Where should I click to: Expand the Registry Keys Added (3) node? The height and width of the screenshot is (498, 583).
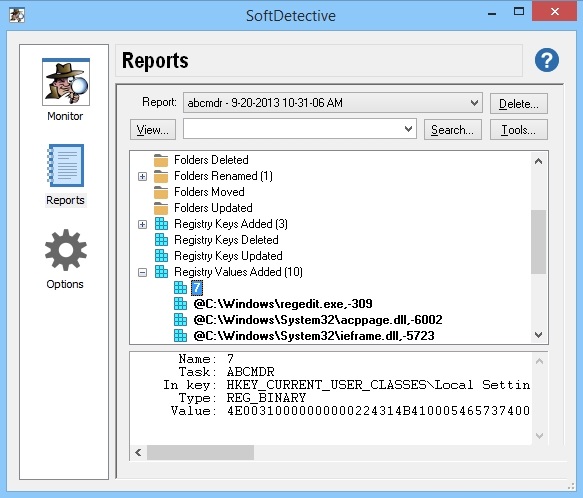click(x=142, y=224)
